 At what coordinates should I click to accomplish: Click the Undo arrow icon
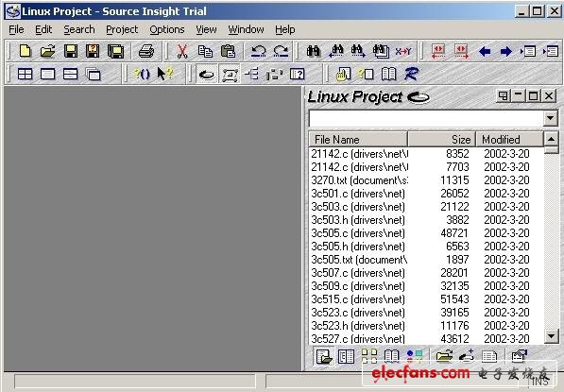pyautogui.click(x=258, y=51)
